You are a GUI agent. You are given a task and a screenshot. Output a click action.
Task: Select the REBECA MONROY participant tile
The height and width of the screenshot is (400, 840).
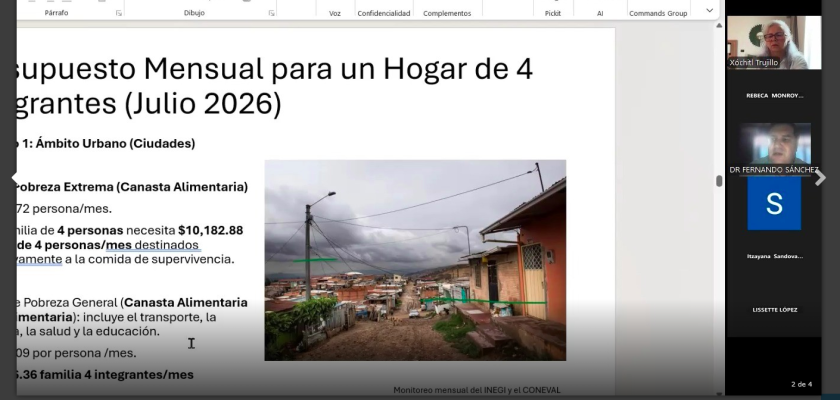[x=774, y=96]
